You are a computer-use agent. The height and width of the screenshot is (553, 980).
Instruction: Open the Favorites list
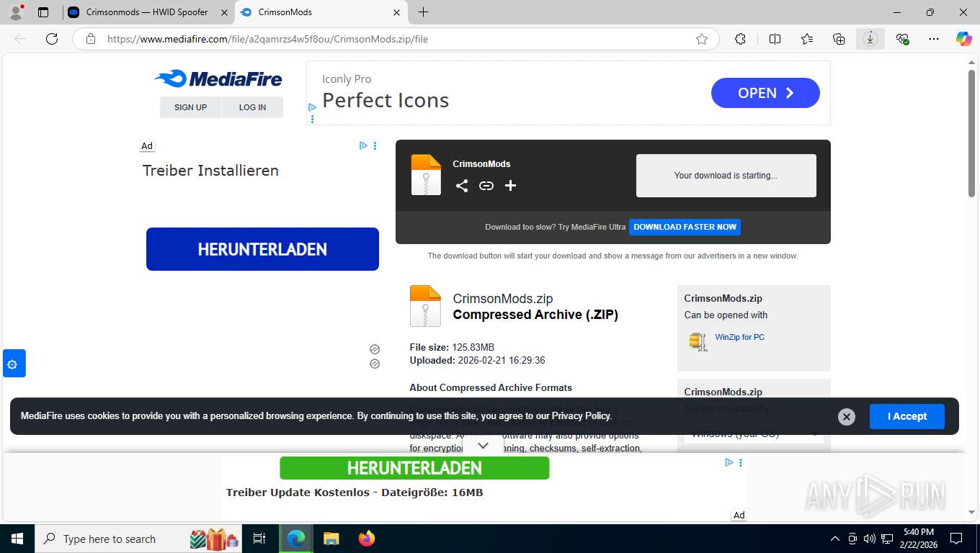(806, 39)
